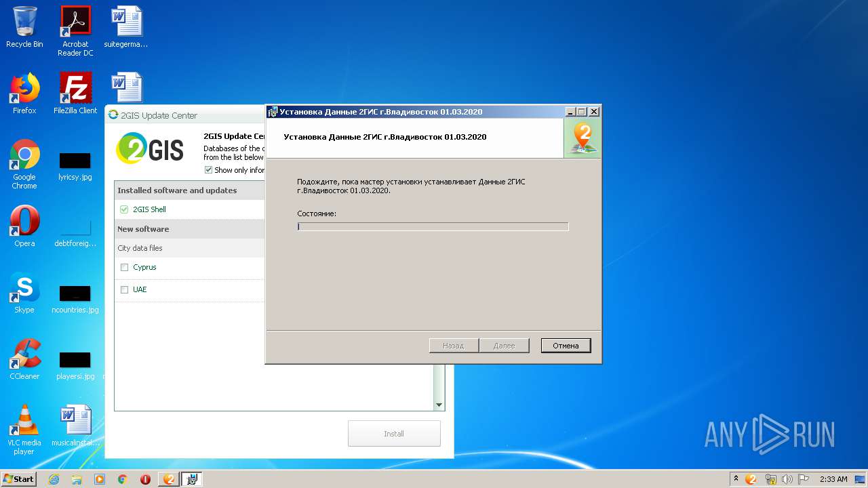
Task: Click taskbar clock showing 2:33 AM
Action: 833,479
